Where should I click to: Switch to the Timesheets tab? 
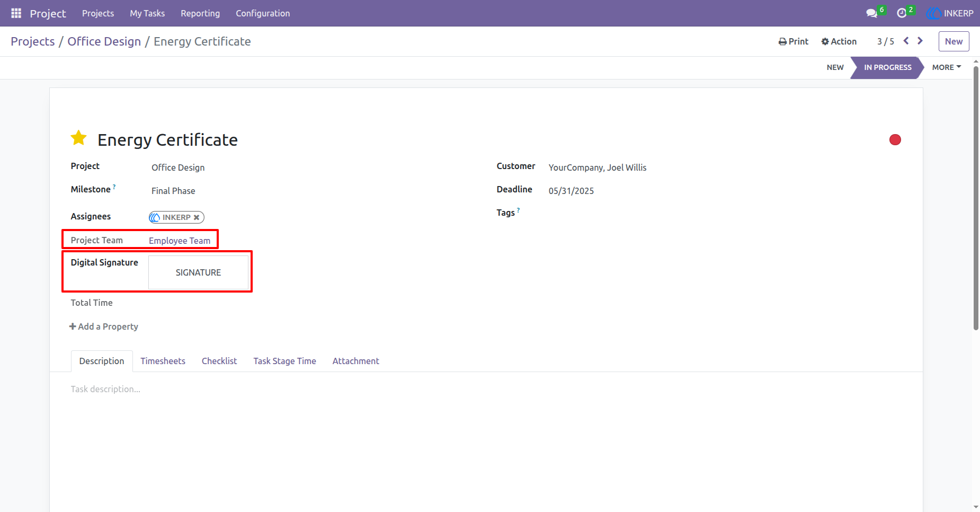click(x=163, y=361)
